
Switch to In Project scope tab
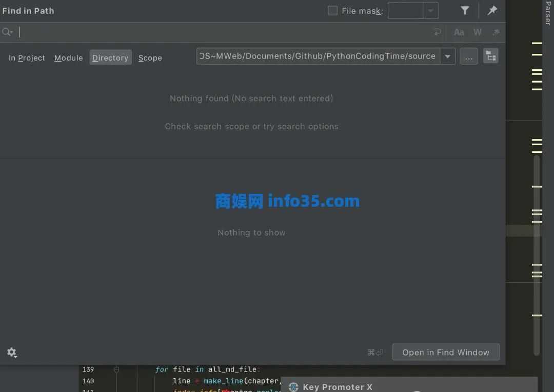click(x=27, y=57)
